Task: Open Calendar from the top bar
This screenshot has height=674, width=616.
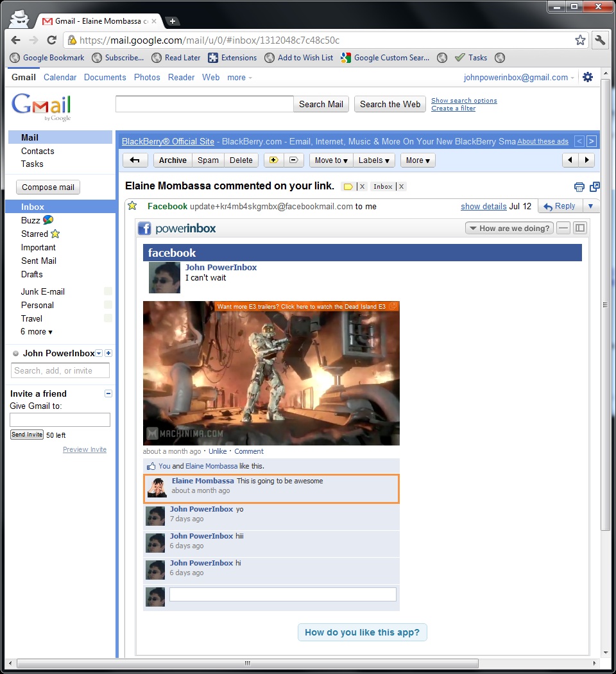Action: click(x=60, y=78)
